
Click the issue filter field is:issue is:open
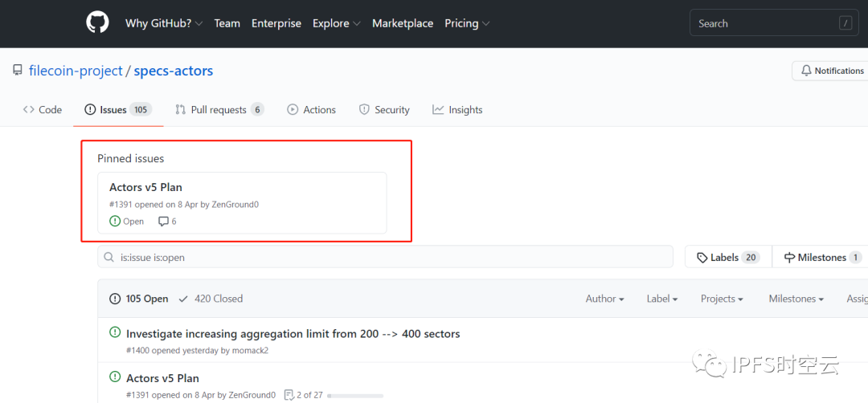[385, 257]
